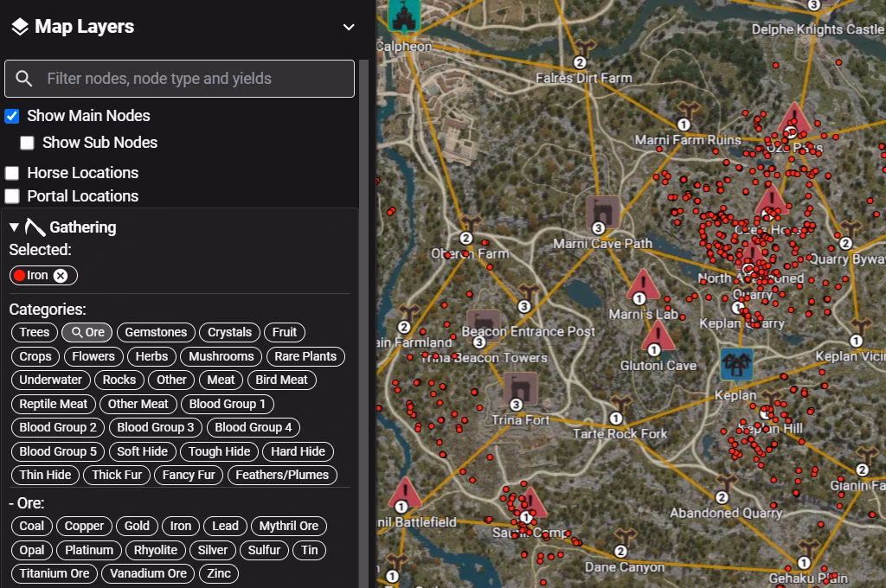Collapse the Map Layers panel chevron

(349, 27)
